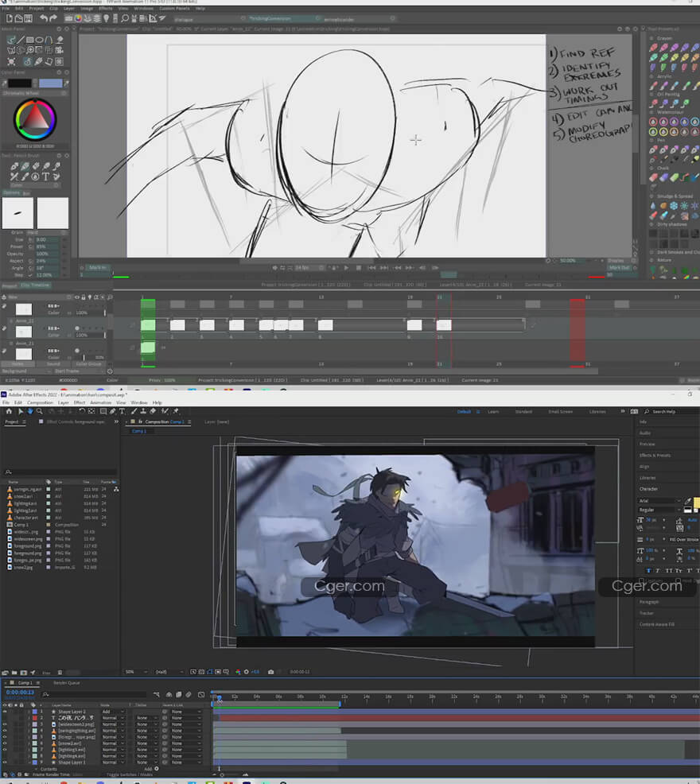Open the 50% magnification dropdown below viewer

tap(137, 672)
